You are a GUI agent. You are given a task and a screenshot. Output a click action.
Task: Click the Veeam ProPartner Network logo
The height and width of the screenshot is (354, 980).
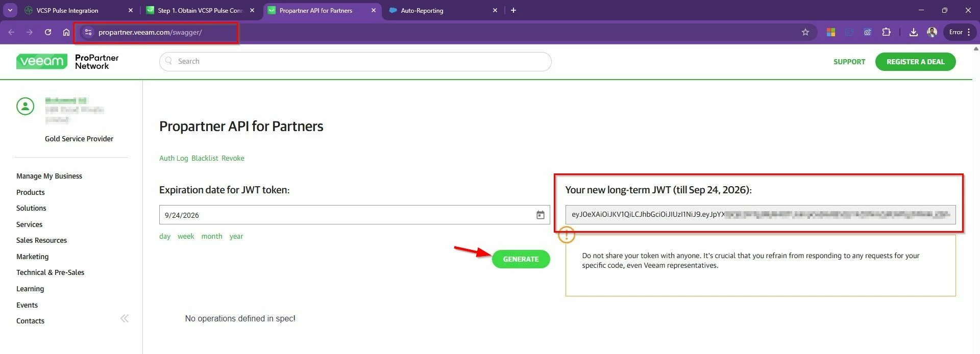coord(67,62)
